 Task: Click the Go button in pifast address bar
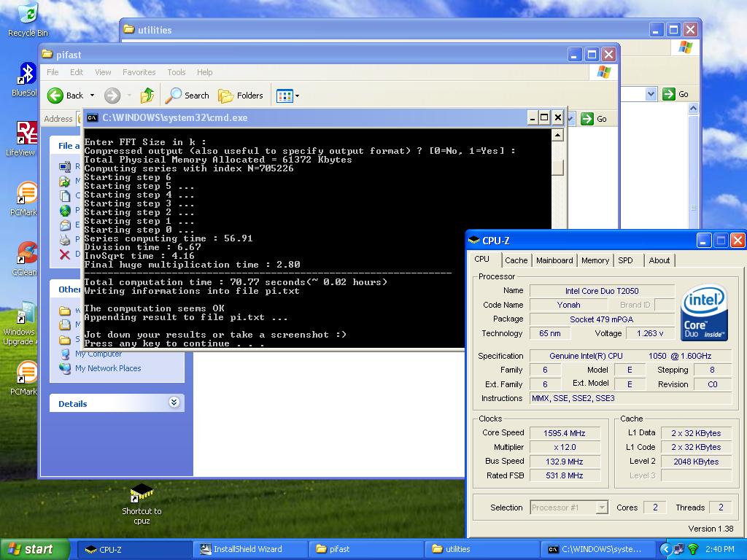594,119
